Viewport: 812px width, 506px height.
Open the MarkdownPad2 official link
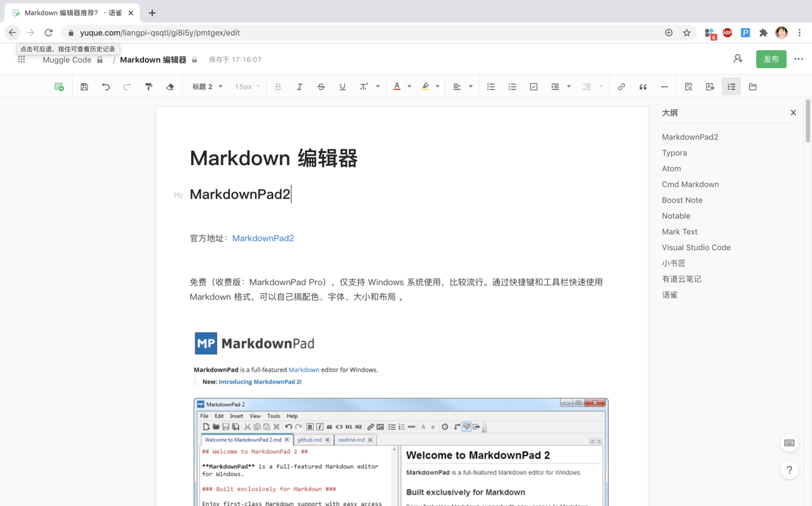263,238
